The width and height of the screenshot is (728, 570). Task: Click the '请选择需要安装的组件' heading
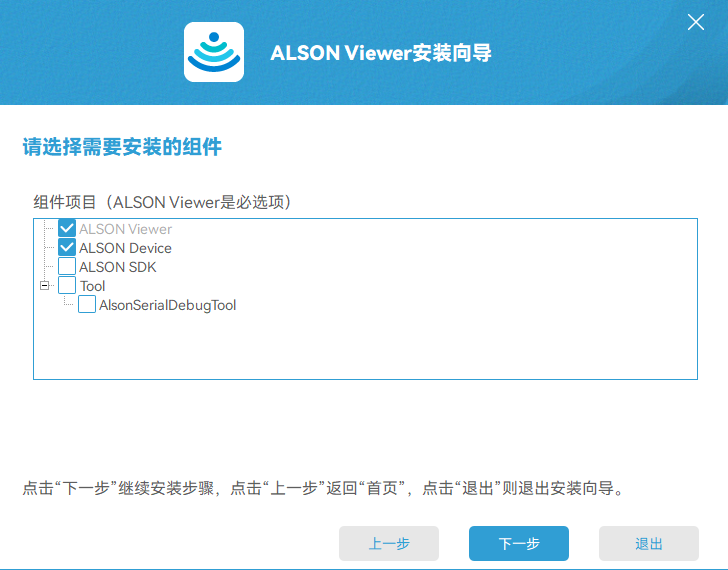point(122,148)
